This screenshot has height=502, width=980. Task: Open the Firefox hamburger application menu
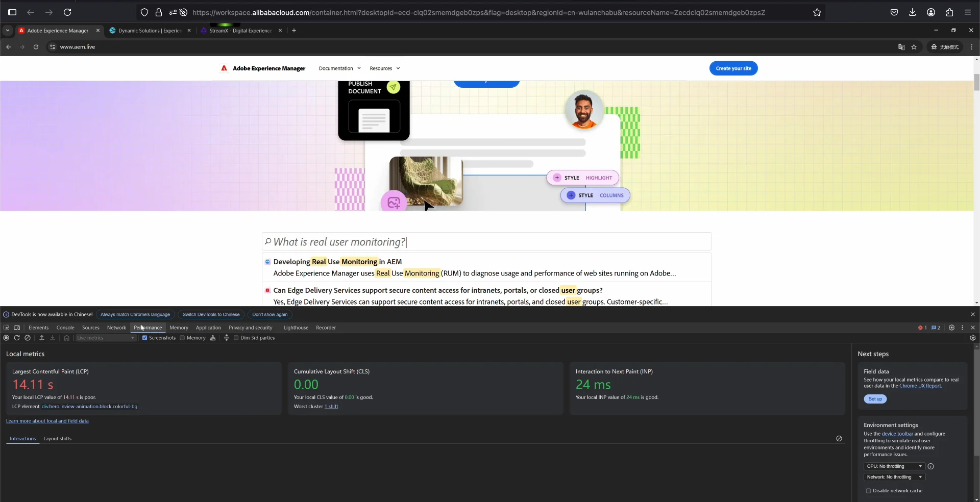[968, 12]
